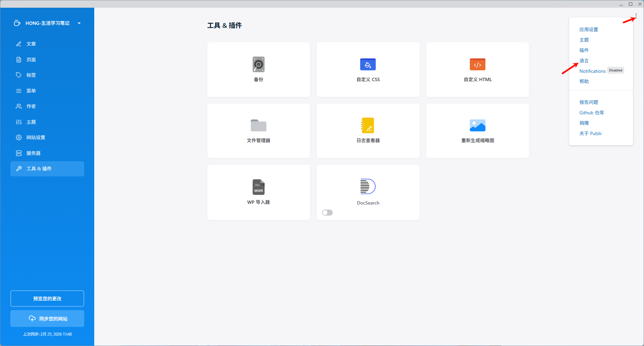Open the File Manager (文件管理器) folder icon
This screenshot has height=346, width=644.
258,125
